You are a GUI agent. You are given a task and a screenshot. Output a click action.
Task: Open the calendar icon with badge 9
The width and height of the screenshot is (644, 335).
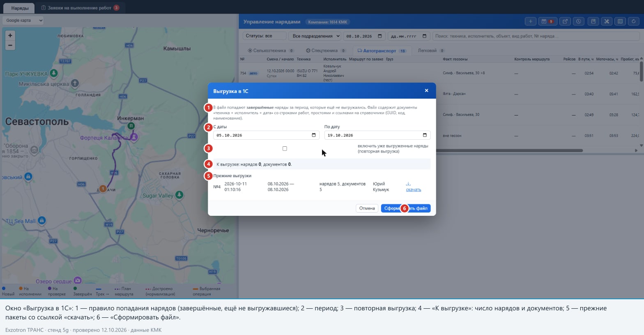(x=547, y=21)
